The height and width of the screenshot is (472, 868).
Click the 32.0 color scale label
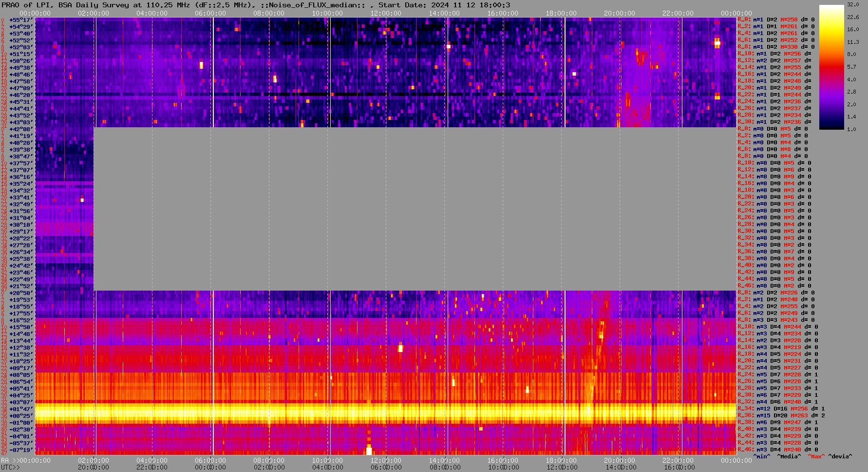pyautogui.click(x=853, y=4)
